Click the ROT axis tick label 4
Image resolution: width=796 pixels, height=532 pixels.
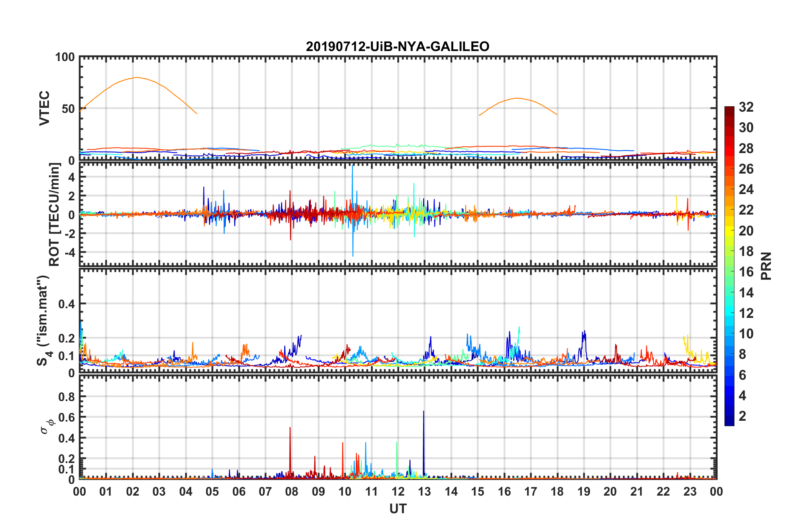[72, 177]
